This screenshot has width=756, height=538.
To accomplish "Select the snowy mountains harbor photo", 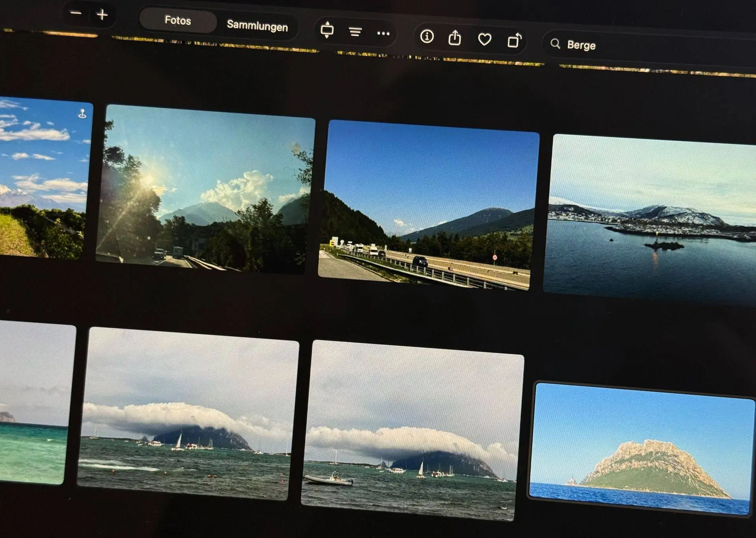I will pos(650,221).
